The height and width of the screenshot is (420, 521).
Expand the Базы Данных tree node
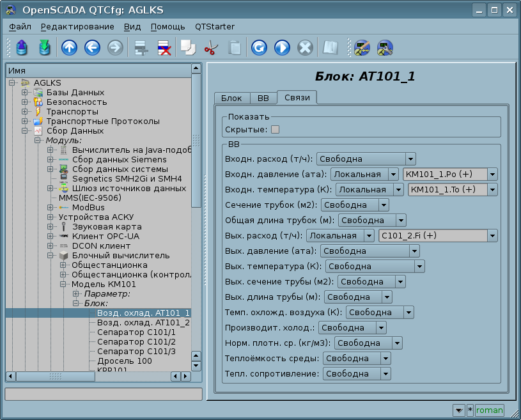point(25,93)
